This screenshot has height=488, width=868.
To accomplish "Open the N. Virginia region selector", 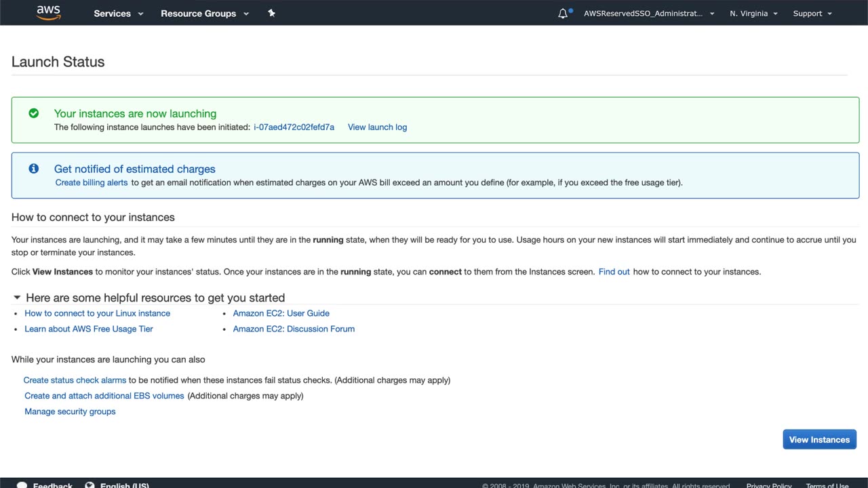I will pyautogui.click(x=753, y=14).
